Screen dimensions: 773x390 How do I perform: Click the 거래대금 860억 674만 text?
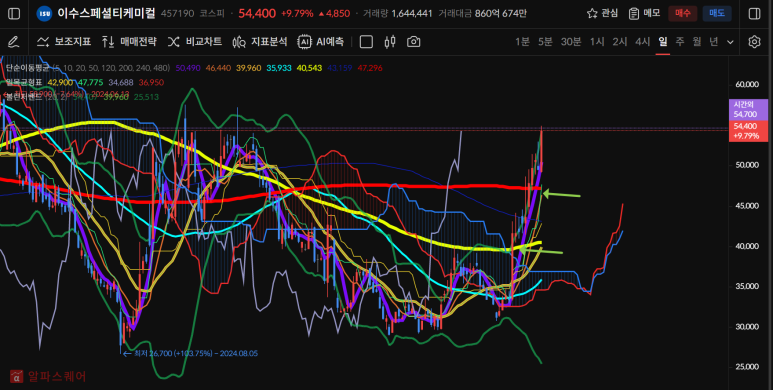[x=482, y=14]
